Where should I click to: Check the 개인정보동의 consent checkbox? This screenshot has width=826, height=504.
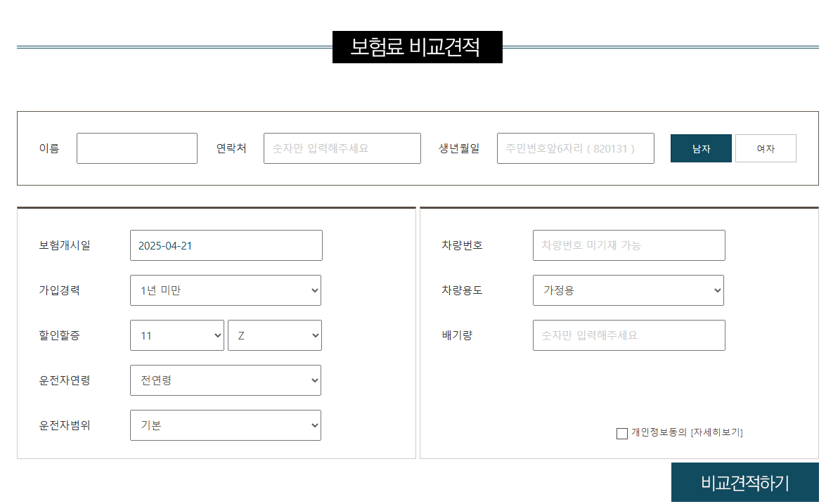(x=621, y=433)
